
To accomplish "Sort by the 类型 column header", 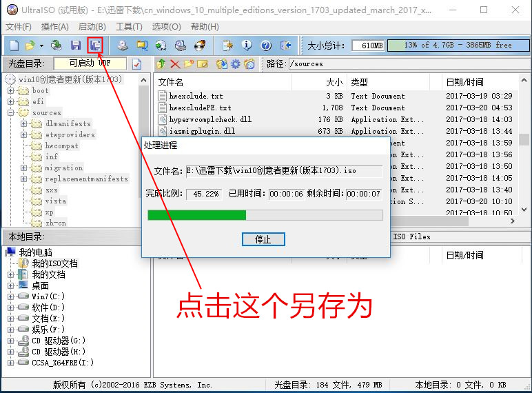I will pos(388,82).
